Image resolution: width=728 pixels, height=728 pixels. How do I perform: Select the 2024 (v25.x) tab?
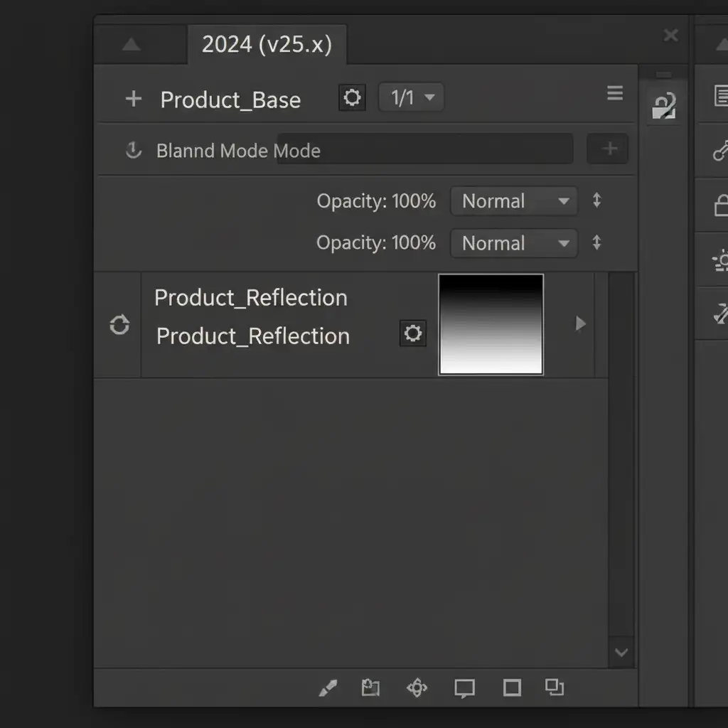(x=267, y=45)
